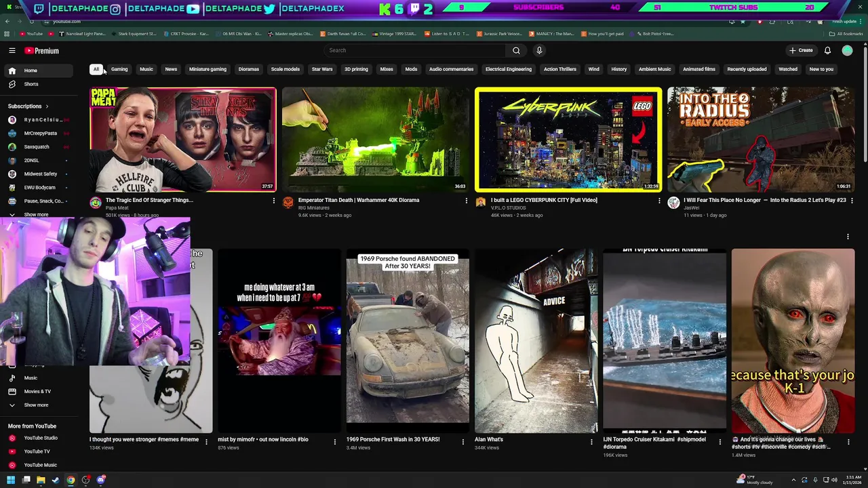Select the Miniature gaming chip
Viewport: 868px width, 488px height.
point(208,69)
